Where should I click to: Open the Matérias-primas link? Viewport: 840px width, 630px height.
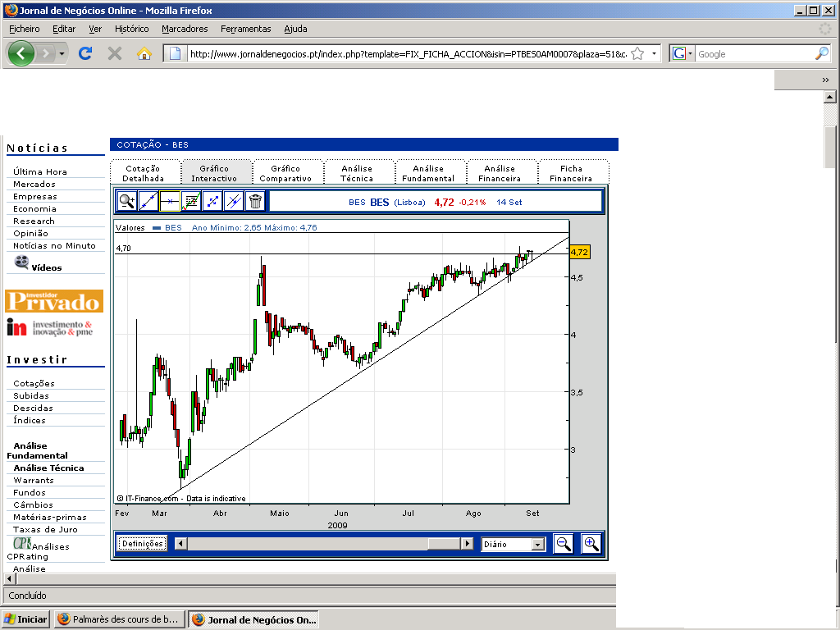(50, 518)
